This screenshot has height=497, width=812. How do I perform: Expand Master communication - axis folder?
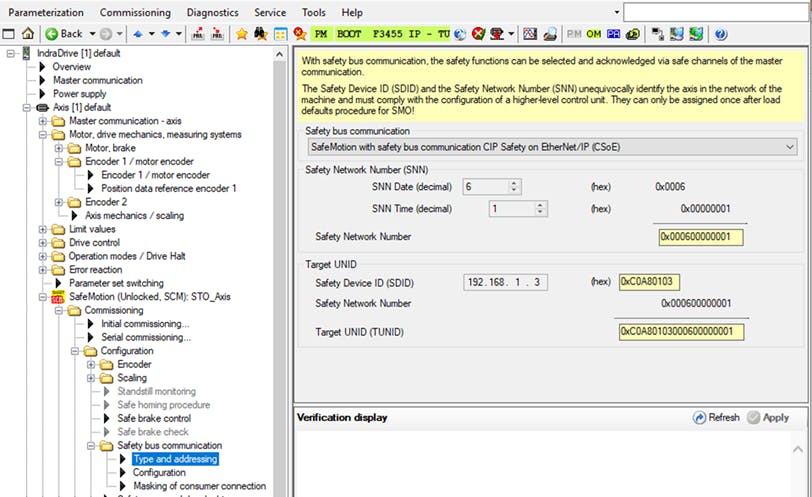[42, 121]
